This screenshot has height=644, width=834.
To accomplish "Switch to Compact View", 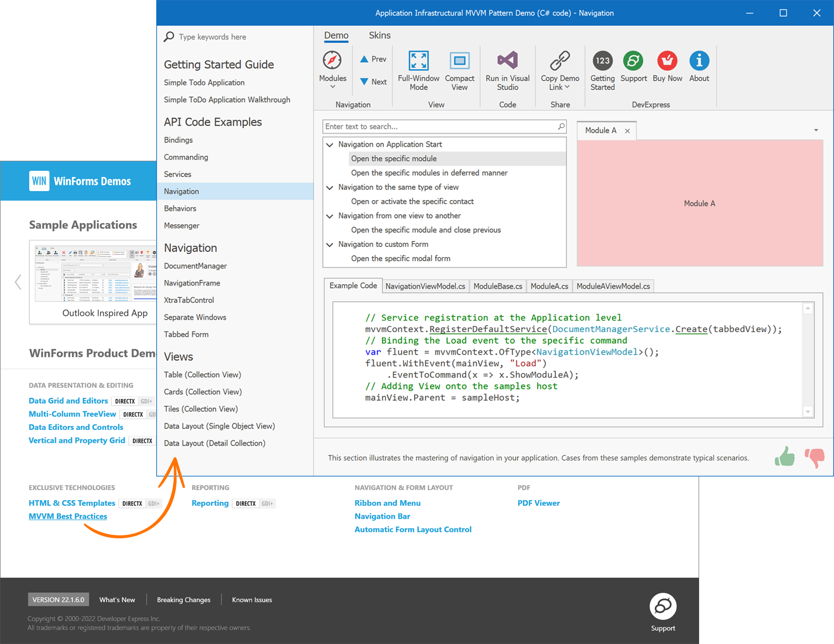I will click(460, 71).
